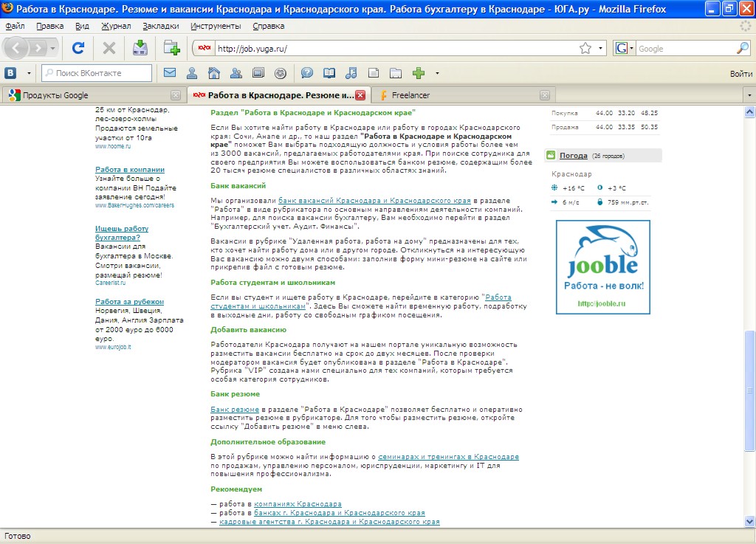756x544 pixels.
Task: Open 'Работа за рубежом' ad link
Action: click(x=129, y=302)
